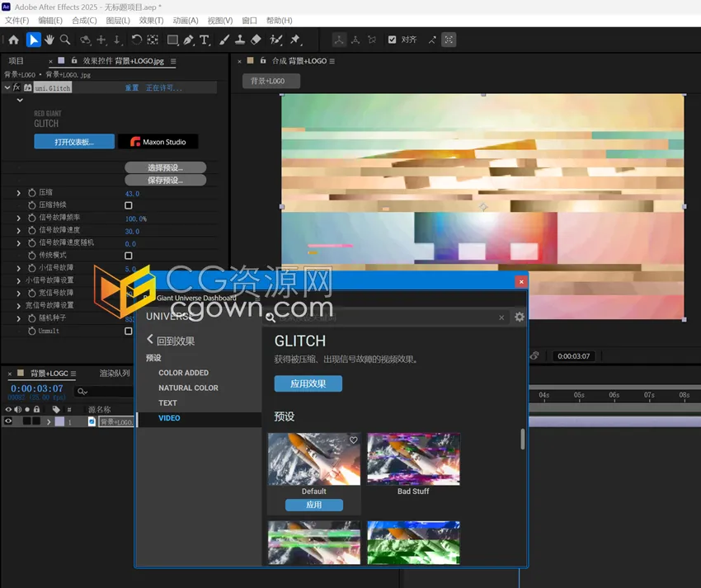Image resolution: width=701 pixels, height=588 pixels.
Task: Select the Hand tool in toolbar
Action: coord(49,40)
